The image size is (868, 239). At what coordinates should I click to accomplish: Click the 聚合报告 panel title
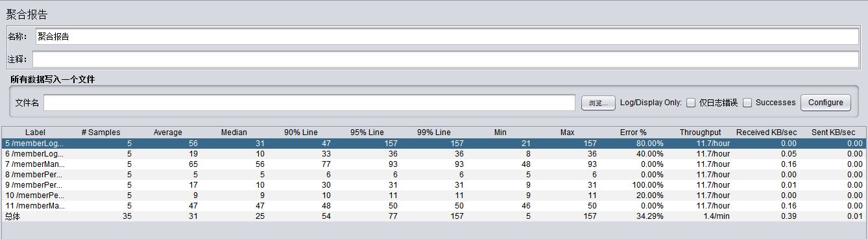[x=27, y=14]
